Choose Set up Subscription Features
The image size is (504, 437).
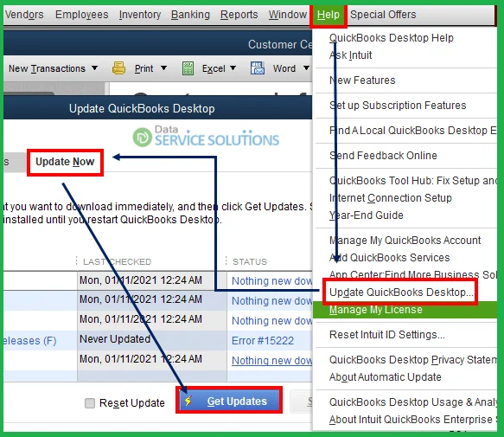point(398,106)
